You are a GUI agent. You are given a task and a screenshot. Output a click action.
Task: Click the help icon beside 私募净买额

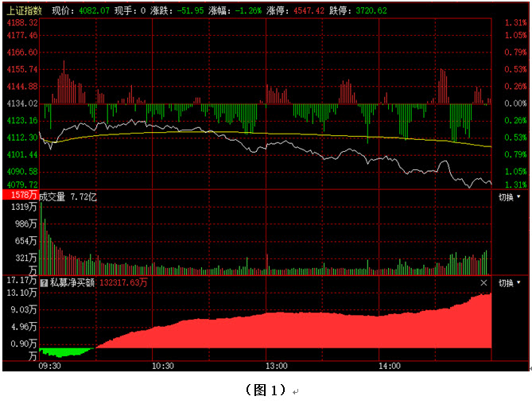[45, 282]
